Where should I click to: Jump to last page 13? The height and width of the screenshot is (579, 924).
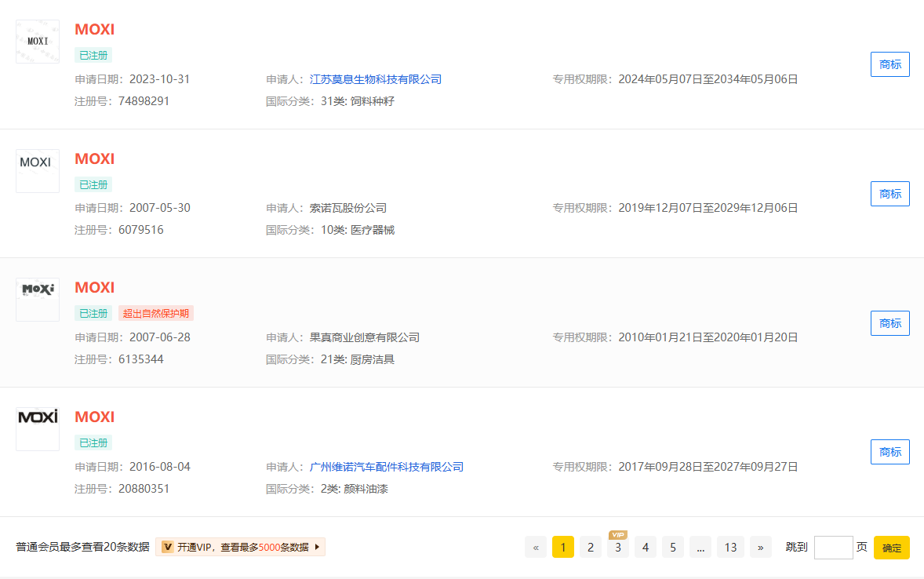point(730,548)
